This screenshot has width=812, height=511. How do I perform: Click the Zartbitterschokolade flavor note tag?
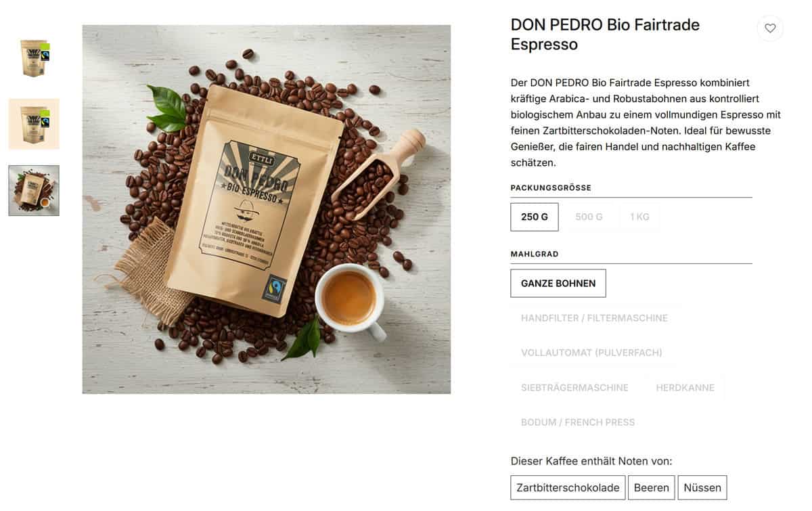tap(568, 487)
